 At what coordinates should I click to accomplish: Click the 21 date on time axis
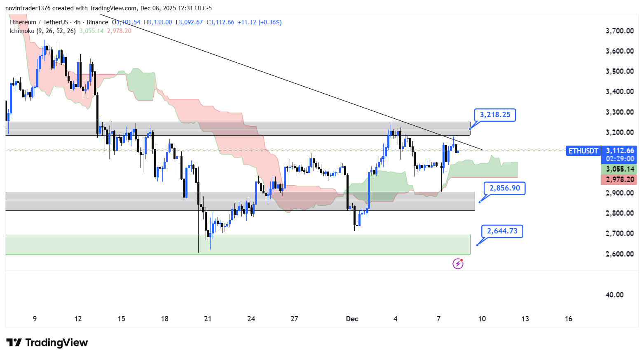[x=208, y=319]
